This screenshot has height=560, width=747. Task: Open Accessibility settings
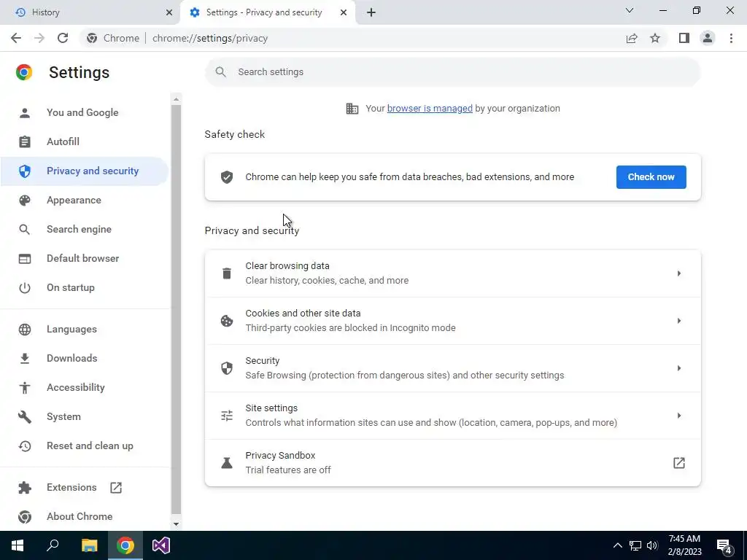pyautogui.click(x=85, y=387)
